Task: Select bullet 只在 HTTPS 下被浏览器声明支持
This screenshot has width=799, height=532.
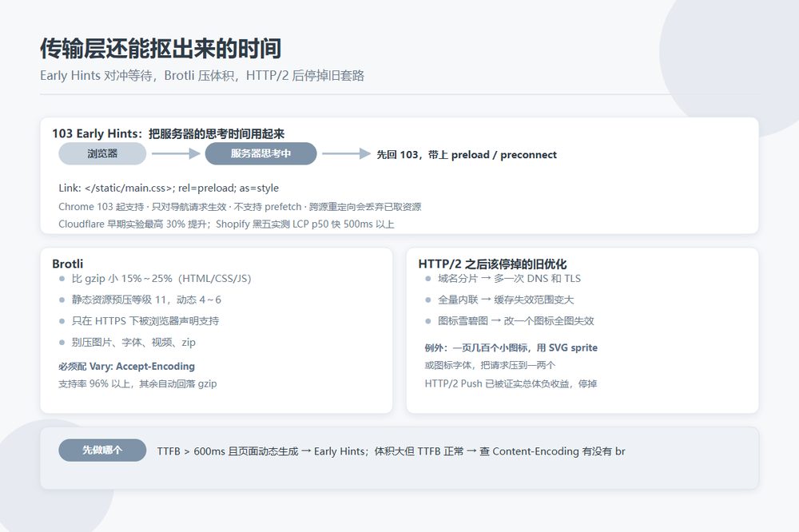Action: click(145, 321)
